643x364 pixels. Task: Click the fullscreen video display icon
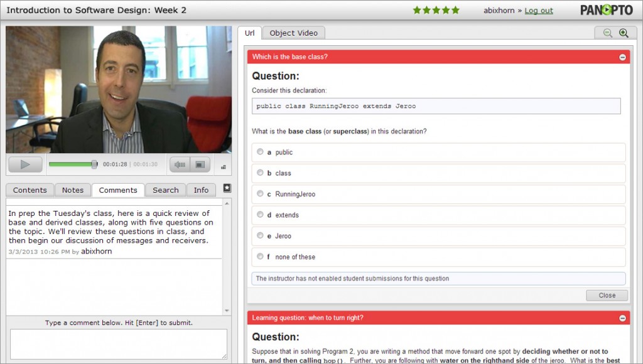(x=200, y=165)
